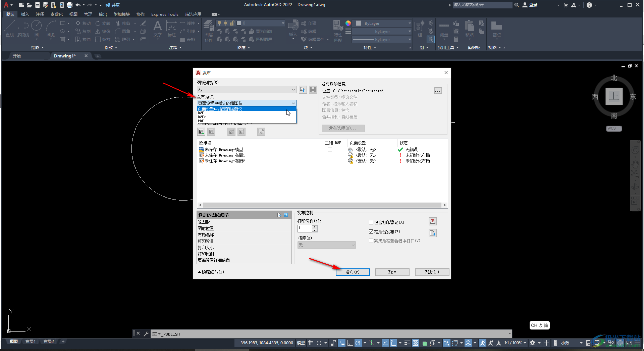Click the Match Properties icon
Image resolution: width=644 pixels, height=351 pixels.
[x=338, y=26]
